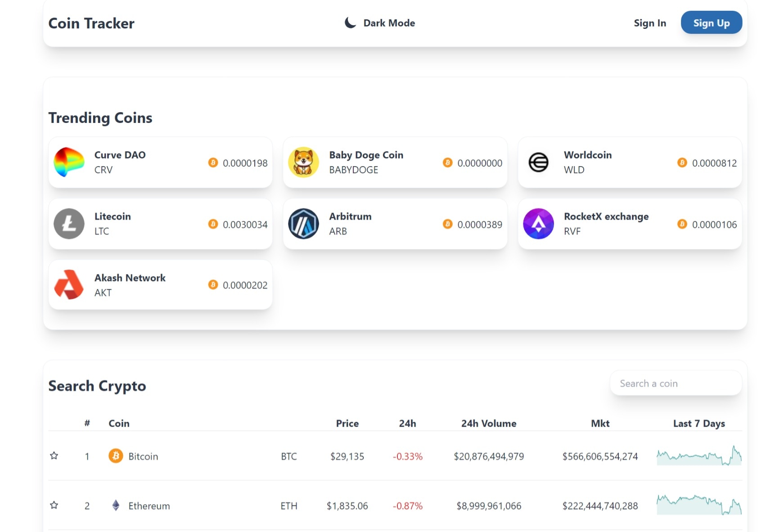Click the -0.33% change value
775x532 pixels.
pyautogui.click(x=408, y=456)
